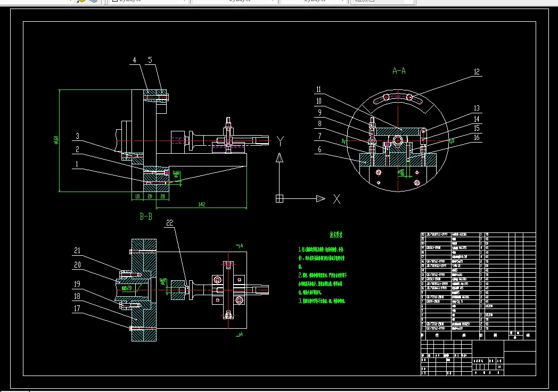Click the UCS icon origin square
Image resolution: width=558 pixels, height=392 pixels.
[280, 199]
